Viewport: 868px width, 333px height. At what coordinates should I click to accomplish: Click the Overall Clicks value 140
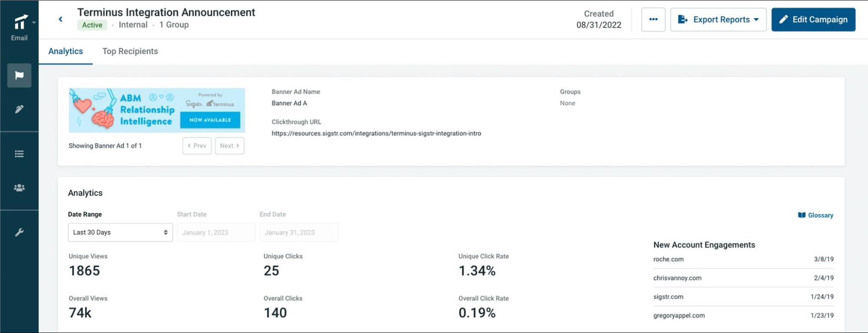point(275,313)
